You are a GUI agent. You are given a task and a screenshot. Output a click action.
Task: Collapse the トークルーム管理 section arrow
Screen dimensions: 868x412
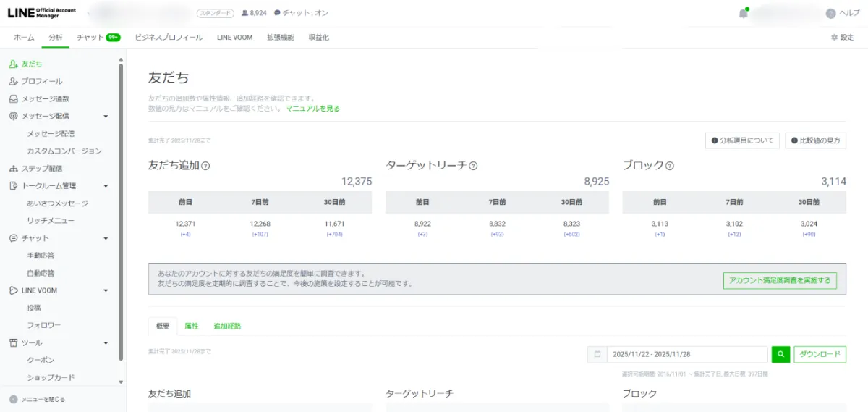106,186
